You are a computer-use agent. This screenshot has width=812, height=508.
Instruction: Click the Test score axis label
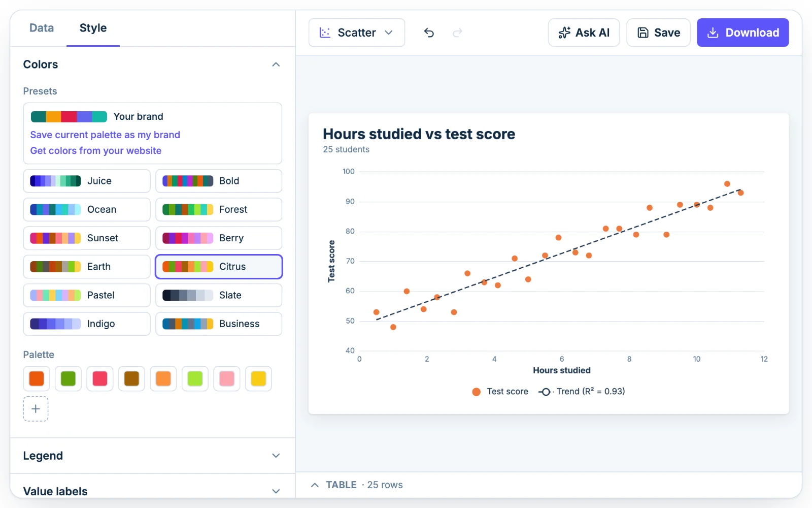coord(331,261)
